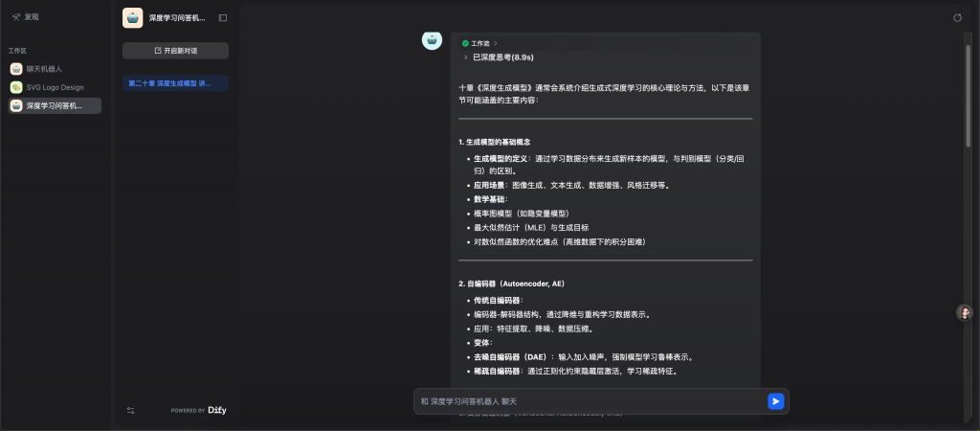Click the 深度学习问答机器人 app icon in header

(x=133, y=17)
